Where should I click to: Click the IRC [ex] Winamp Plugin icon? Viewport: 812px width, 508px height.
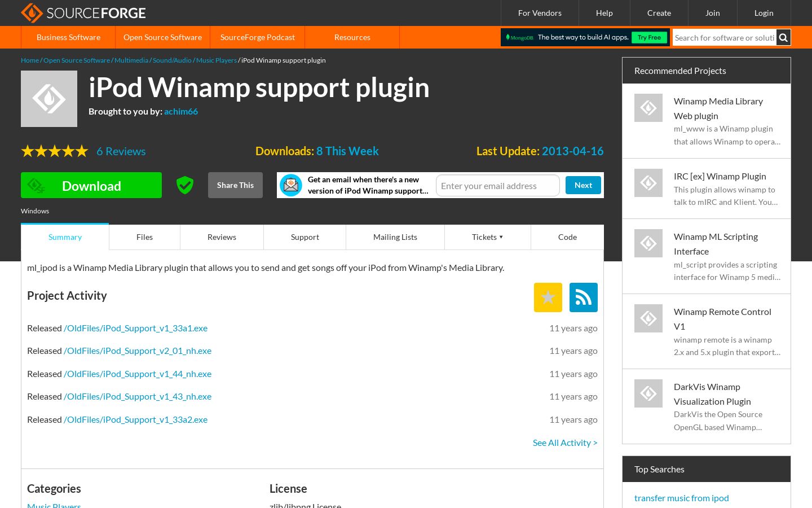click(648, 183)
